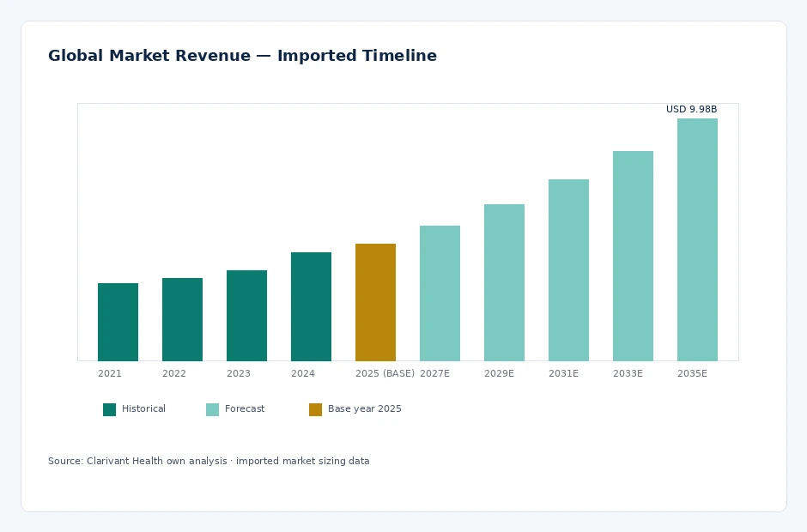Viewport: 807px width, 532px height.
Task: Click the 2029E forecast bar
Action: [x=504, y=282]
